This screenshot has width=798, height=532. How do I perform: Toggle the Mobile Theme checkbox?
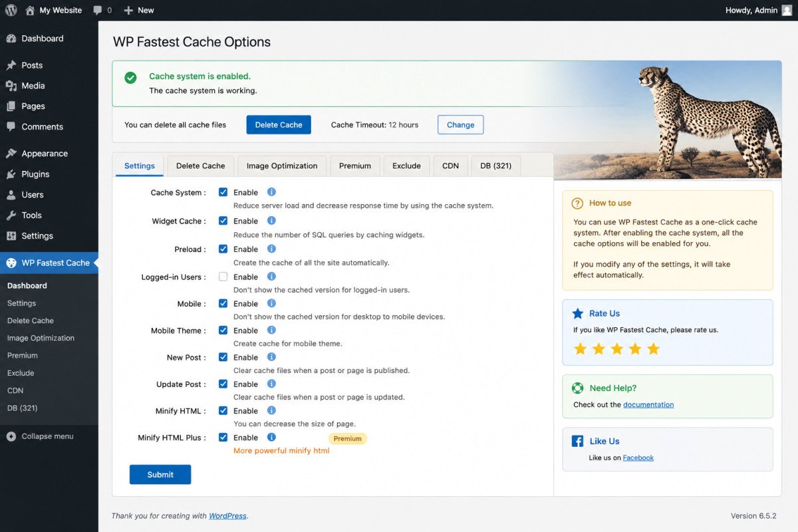tap(223, 330)
